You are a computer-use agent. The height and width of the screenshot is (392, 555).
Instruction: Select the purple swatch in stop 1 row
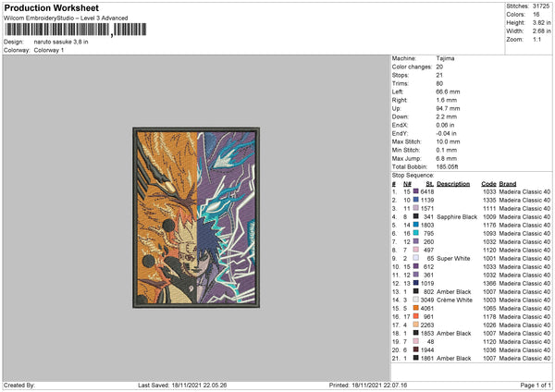(x=416, y=191)
